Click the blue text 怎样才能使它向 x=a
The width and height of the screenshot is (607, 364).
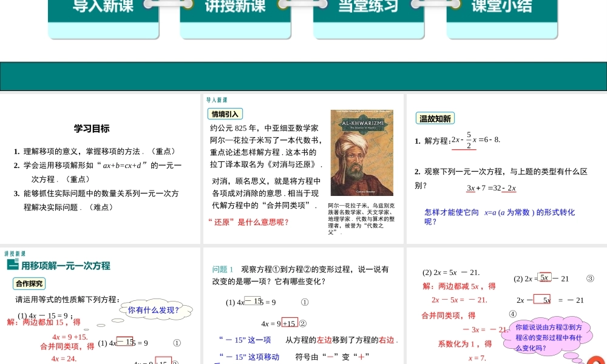(x=500, y=217)
